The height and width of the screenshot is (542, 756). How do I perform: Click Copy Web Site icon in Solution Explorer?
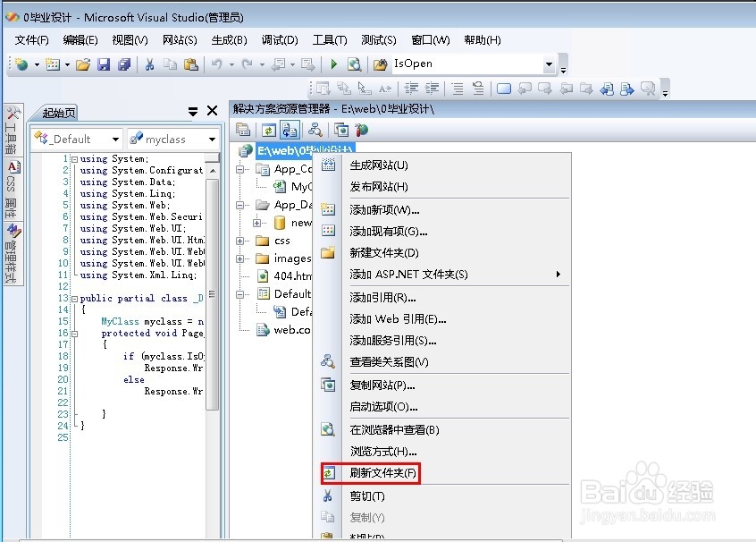(x=341, y=130)
